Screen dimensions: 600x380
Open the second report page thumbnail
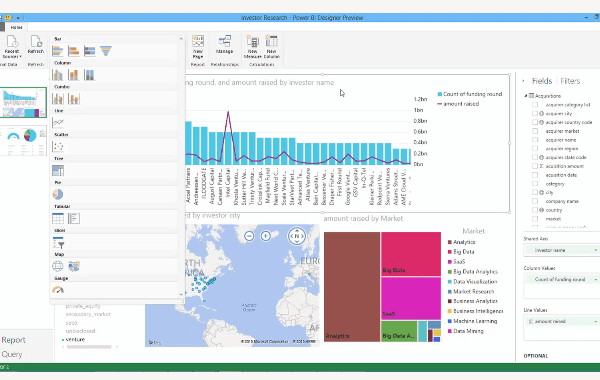pos(23,142)
